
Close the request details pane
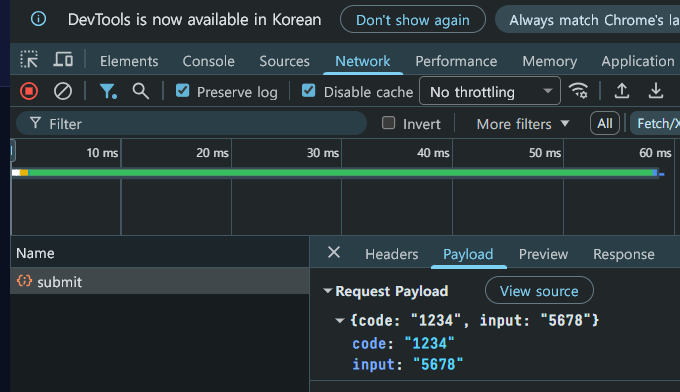click(x=334, y=252)
